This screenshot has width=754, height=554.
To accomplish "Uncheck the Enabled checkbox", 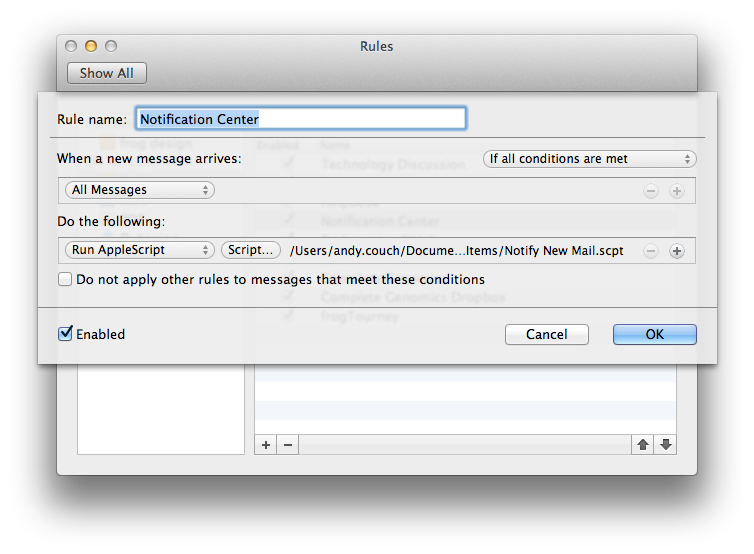I will coord(65,334).
